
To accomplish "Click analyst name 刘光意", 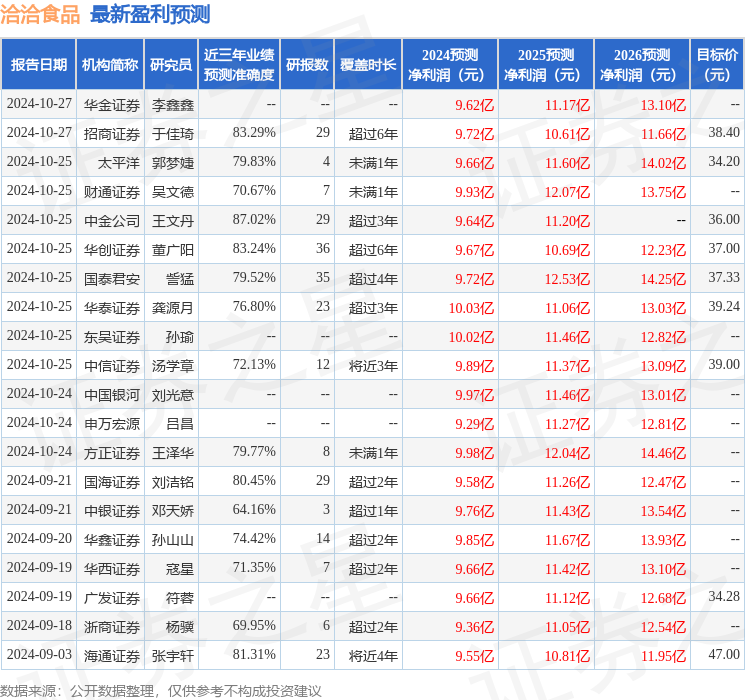I will (x=173, y=395).
